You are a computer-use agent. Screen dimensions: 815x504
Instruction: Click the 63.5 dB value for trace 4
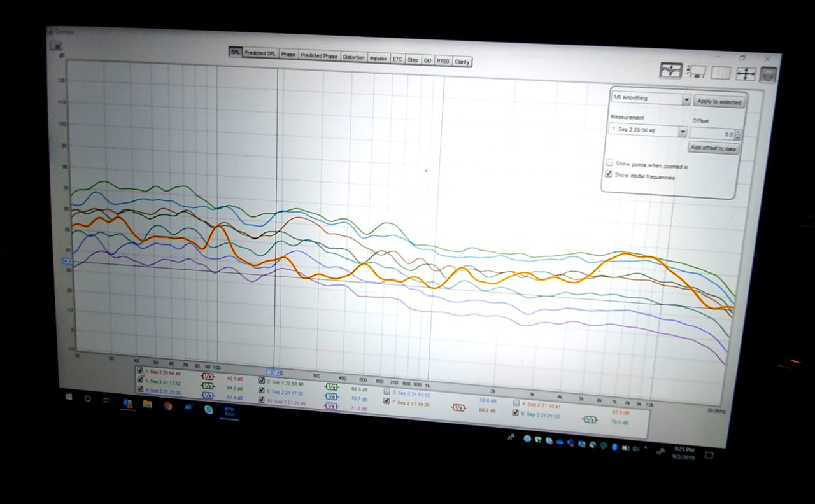click(x=620, y=412)
